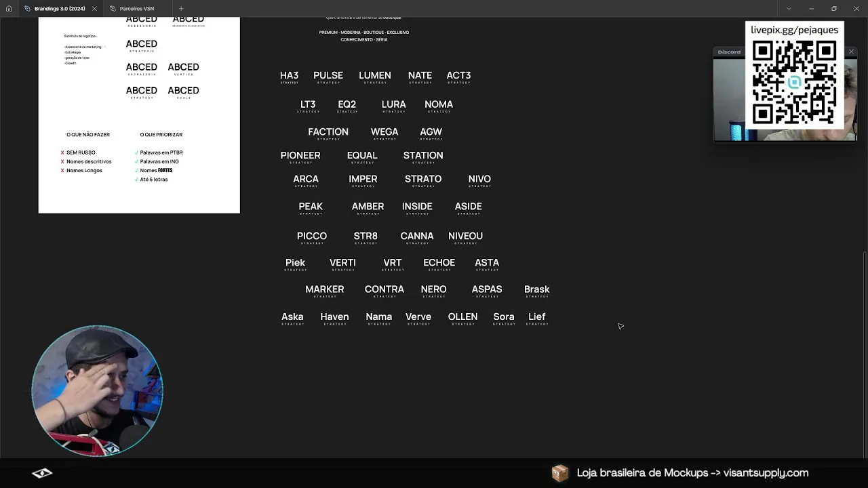
Task: Select the NOMA name text
Action: pos(439,104)
